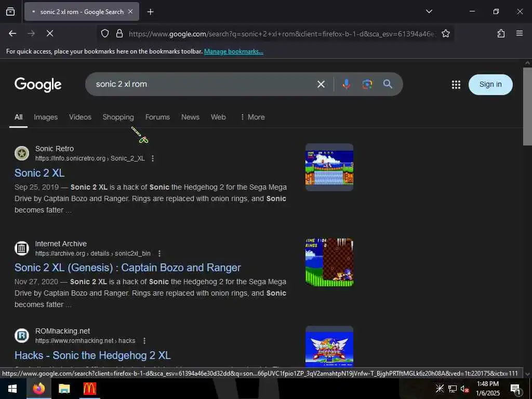Stop loading the page
Image resolution: width=532 pixels, height=399 pixels.
point(50,33)
